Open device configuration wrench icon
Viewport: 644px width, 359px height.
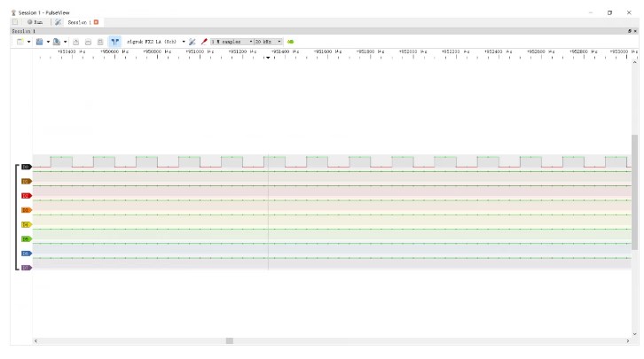coord(192,42)
